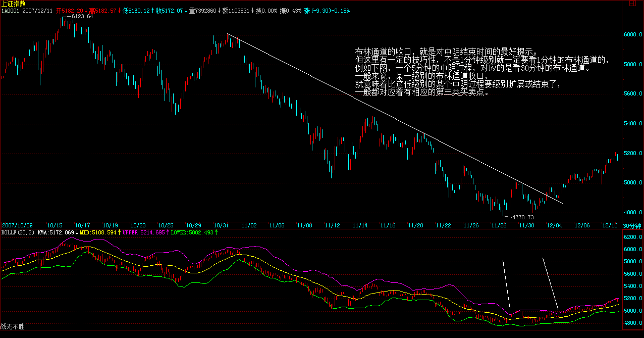Screen dimensions: 644x338
Task: Click the 4778.73 lowest price label
Action: [x=523, y=217]
